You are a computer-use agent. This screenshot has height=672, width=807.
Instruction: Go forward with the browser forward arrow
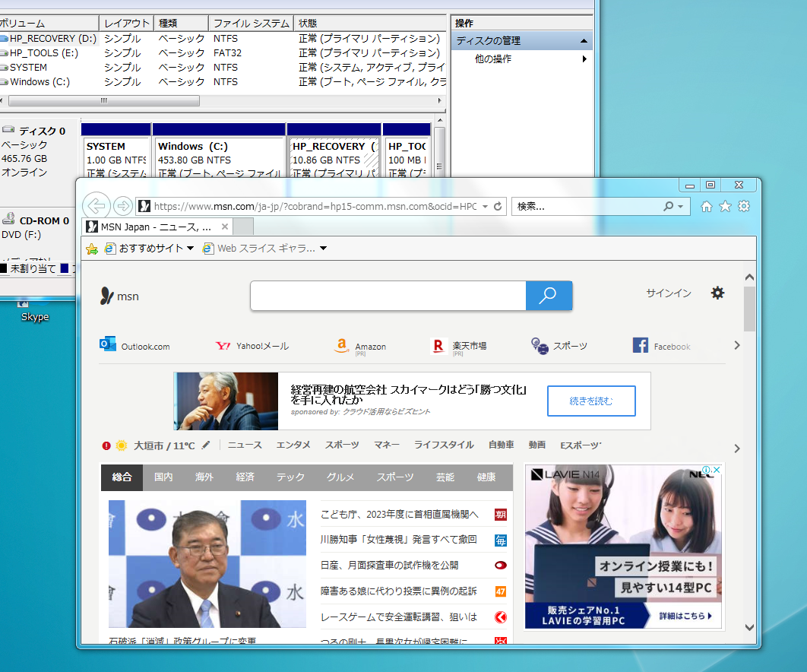[x=122, y=206]
